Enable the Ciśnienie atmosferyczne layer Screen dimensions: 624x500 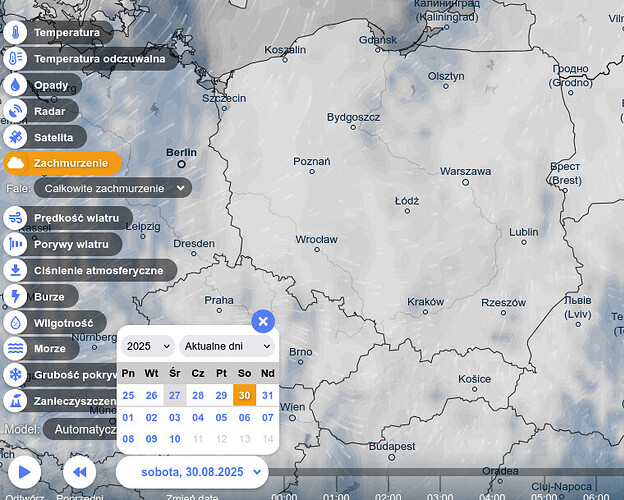point(97,270)
